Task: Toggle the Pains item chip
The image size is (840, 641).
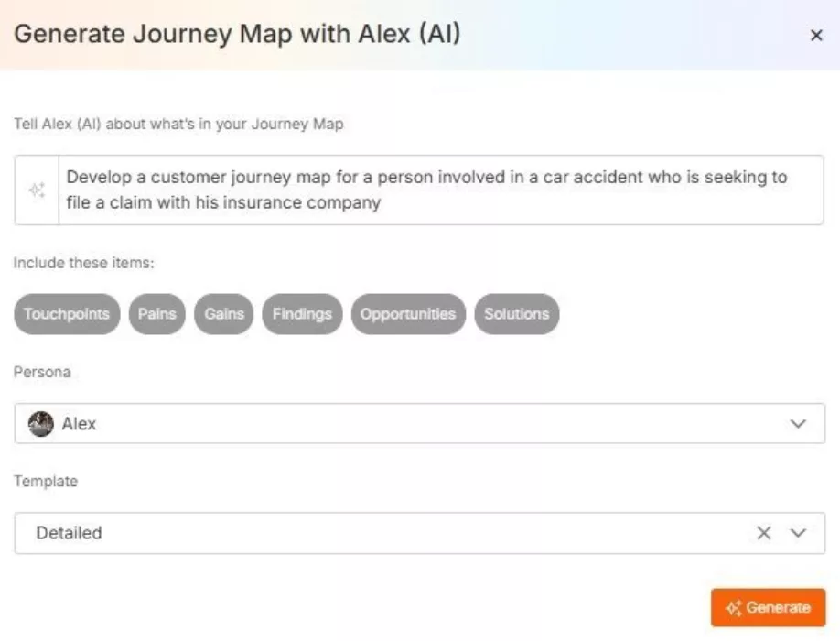Action: (x=156, y=313)
